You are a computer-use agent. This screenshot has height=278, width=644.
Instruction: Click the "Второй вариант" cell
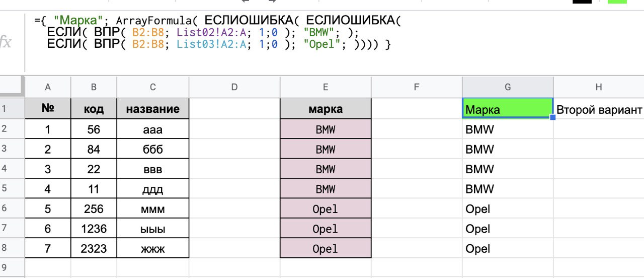coord(599,109)
